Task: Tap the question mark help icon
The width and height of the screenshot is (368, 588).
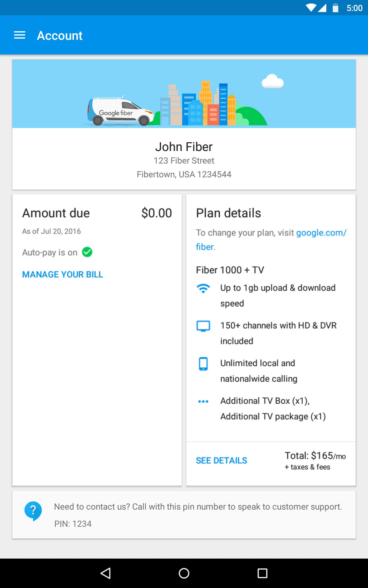Action: tap(33, 511)
